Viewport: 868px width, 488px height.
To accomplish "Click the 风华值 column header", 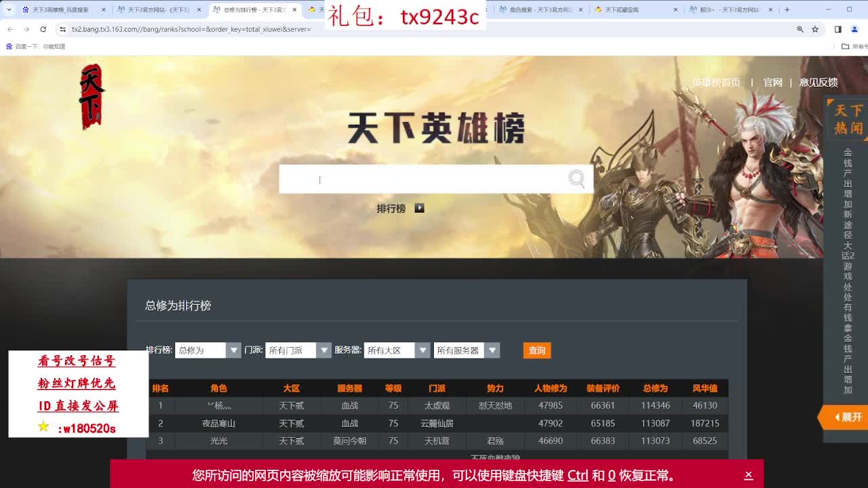I will (x=705, y=388).
